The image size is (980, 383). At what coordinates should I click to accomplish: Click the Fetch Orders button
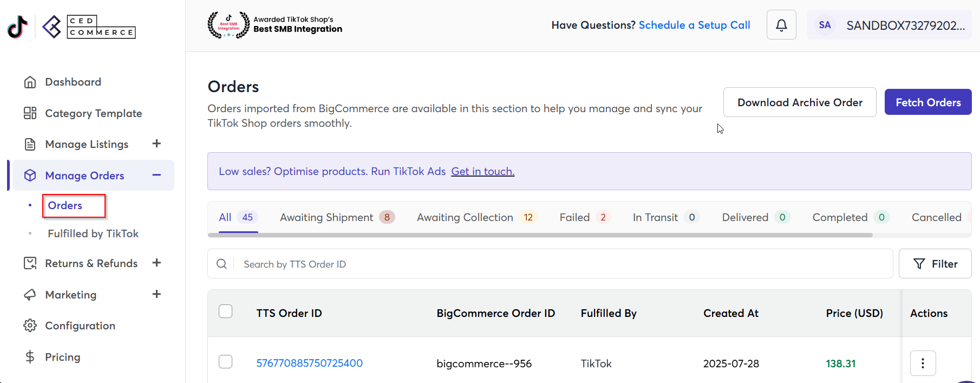click(x=928, y=102)
